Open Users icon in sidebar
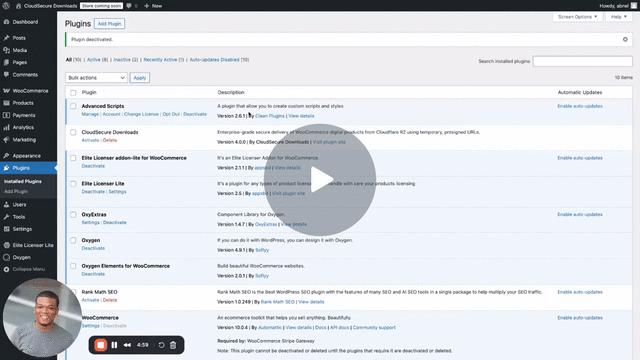Image resolution: width=640 pixels, height=360 pixels. pyautogui.click(x=6, y=204)
